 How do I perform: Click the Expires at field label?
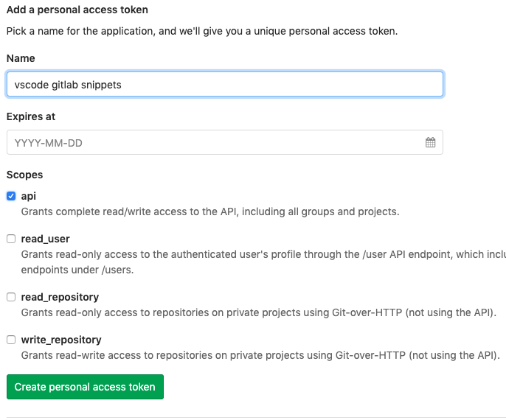pos(31,116)
